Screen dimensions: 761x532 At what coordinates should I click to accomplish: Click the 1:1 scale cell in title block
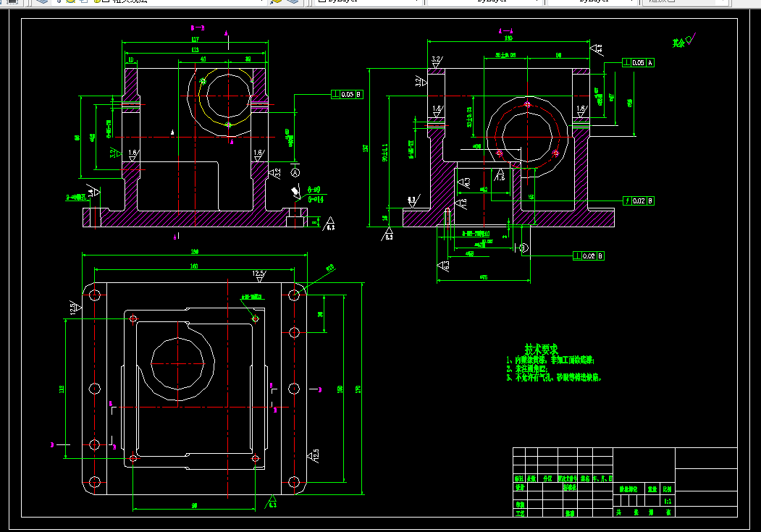(x=668, y=501)
